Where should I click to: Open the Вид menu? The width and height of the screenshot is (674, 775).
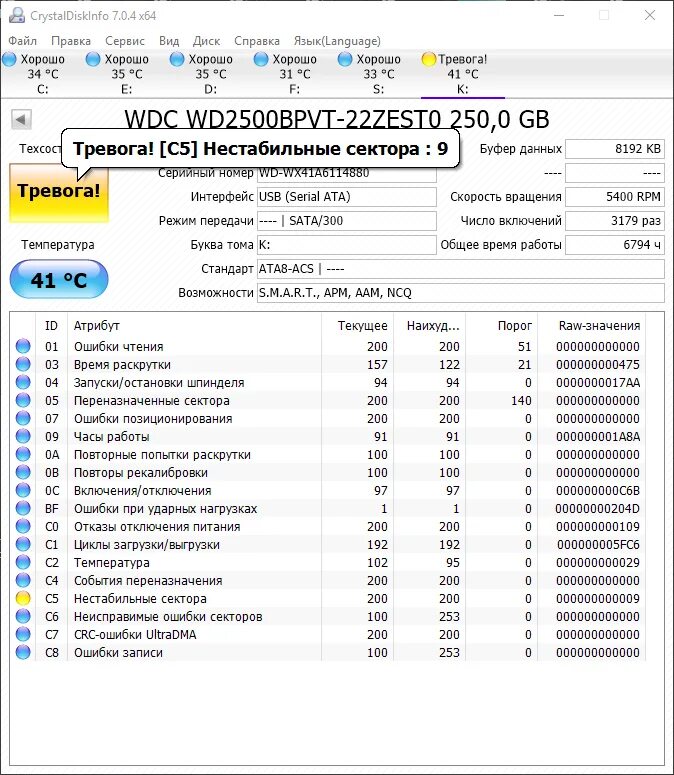pyautogui.click(x=169, y=41)
